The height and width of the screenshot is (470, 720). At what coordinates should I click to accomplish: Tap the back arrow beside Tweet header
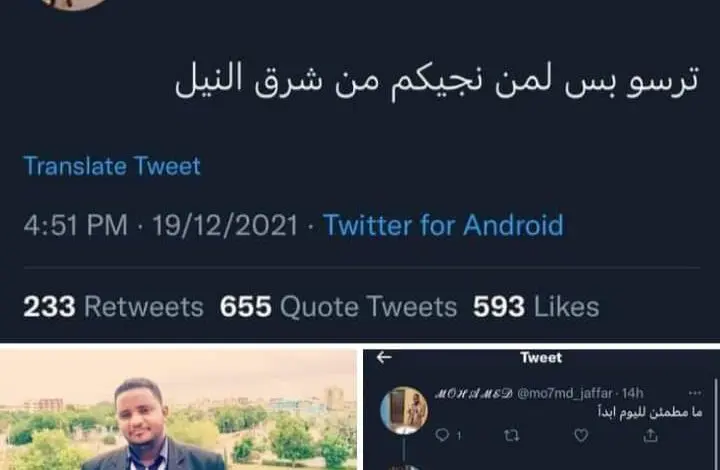point(384,357)
